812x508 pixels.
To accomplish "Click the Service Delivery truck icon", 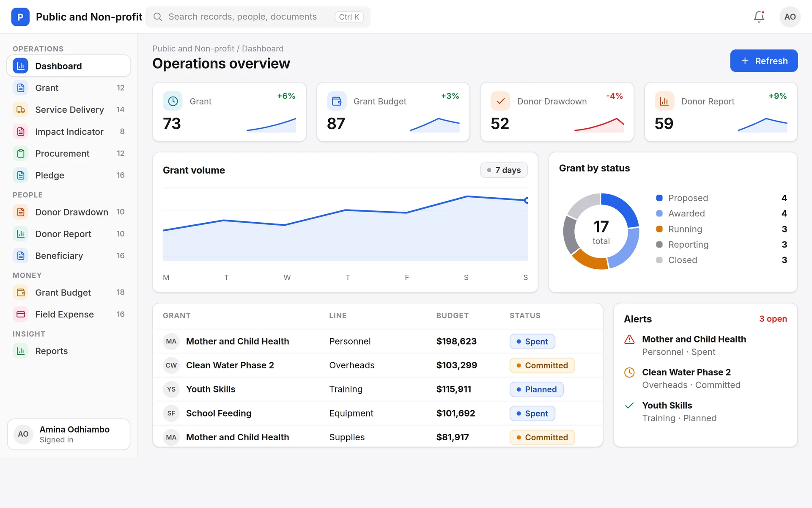I will click(21, 110).
